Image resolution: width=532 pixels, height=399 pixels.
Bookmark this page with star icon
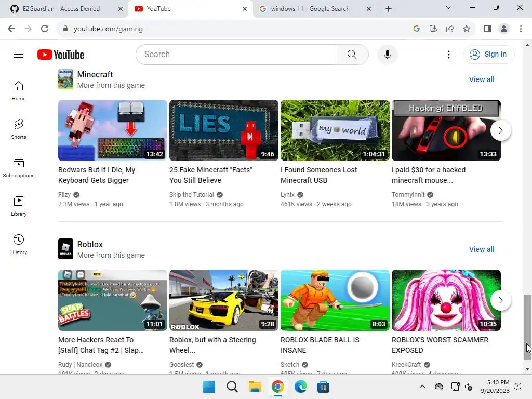[x=467, y=29]
